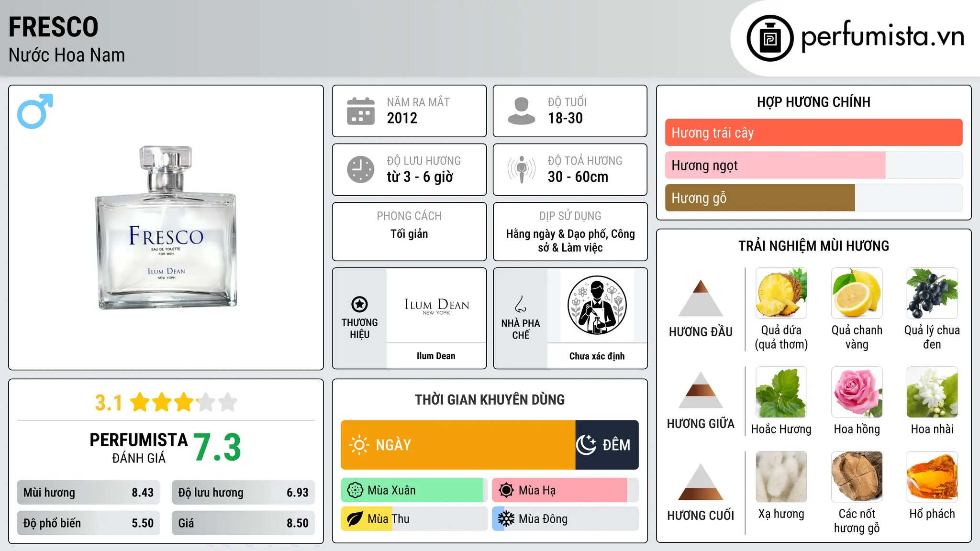Click the person icon beside Độ tuổi
This screenshot has width=980, height=551.
point(521,111)
